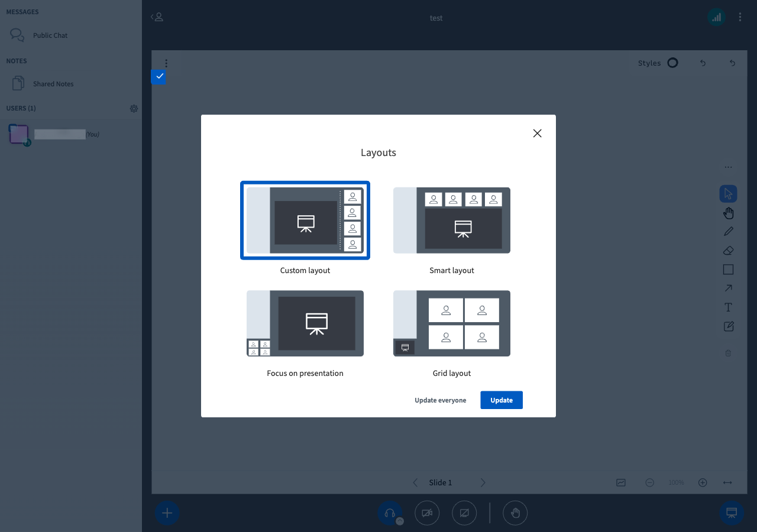Open the manage users gear icon
This screenshot has height=532, width=757.
pyautogui.click(x=134, y=109)
